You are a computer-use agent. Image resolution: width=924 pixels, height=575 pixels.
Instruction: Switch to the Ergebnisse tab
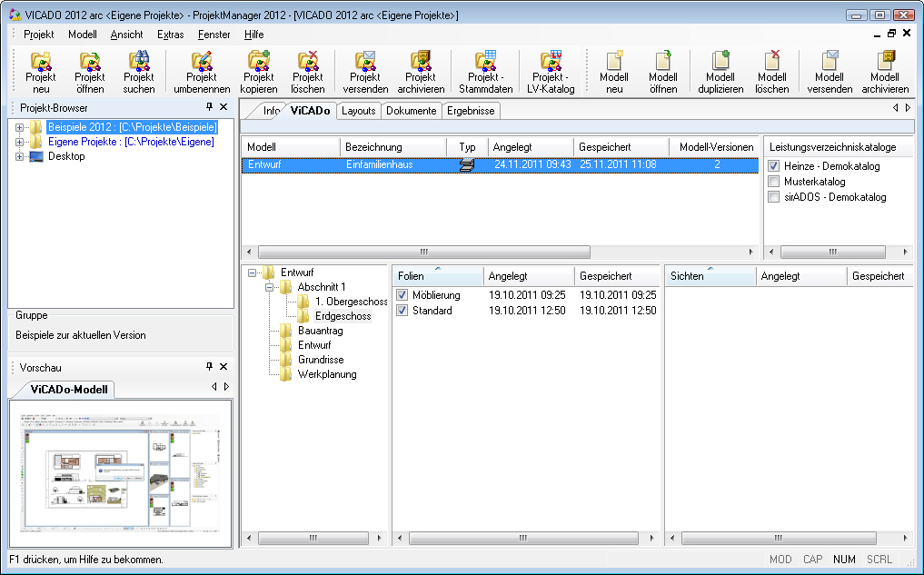tap(471, 111)
